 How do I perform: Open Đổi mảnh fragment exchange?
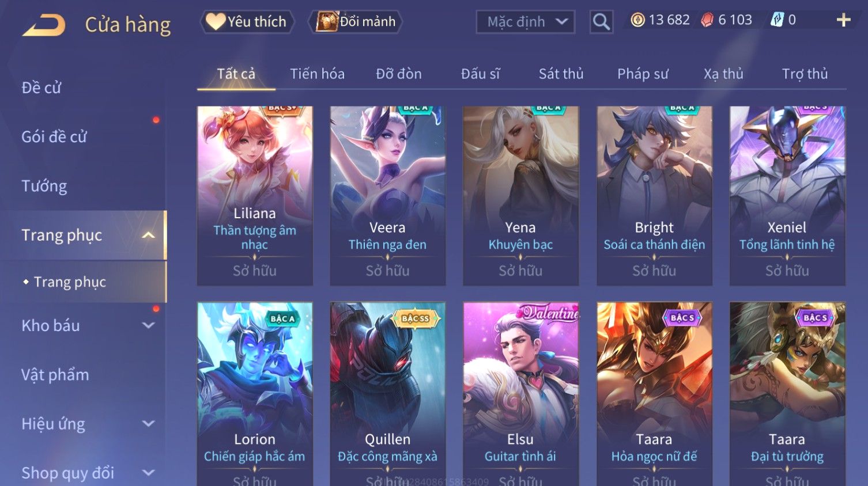[x=356, y=22]
